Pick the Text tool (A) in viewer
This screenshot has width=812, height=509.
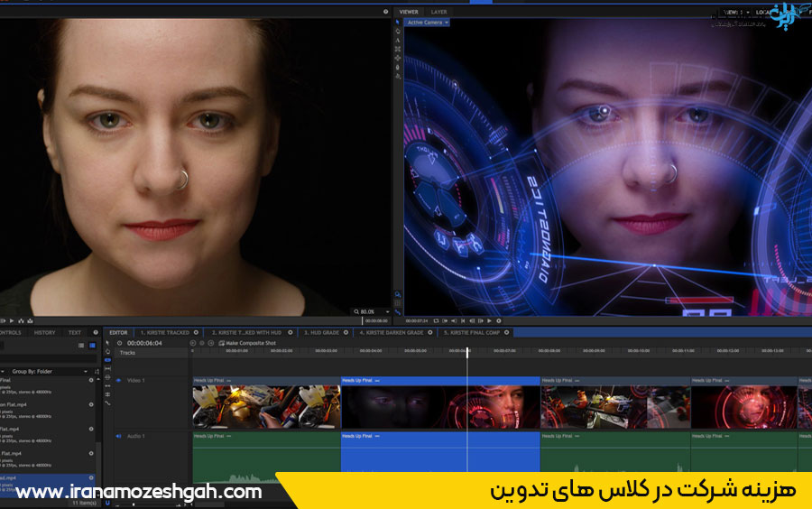(x=398, y=40)
